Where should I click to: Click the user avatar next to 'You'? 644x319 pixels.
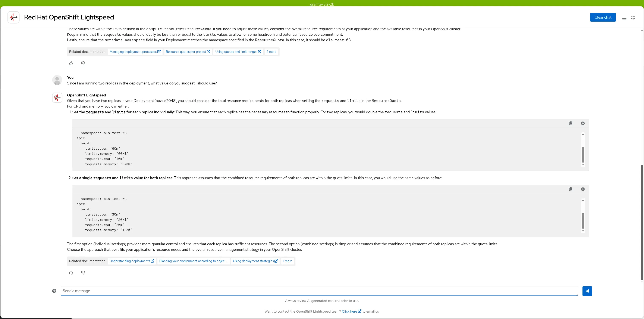click(x=57, y=80)
